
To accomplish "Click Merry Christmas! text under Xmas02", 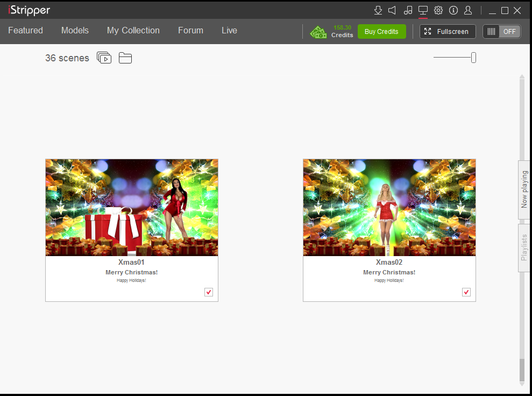I will (389, 272).
